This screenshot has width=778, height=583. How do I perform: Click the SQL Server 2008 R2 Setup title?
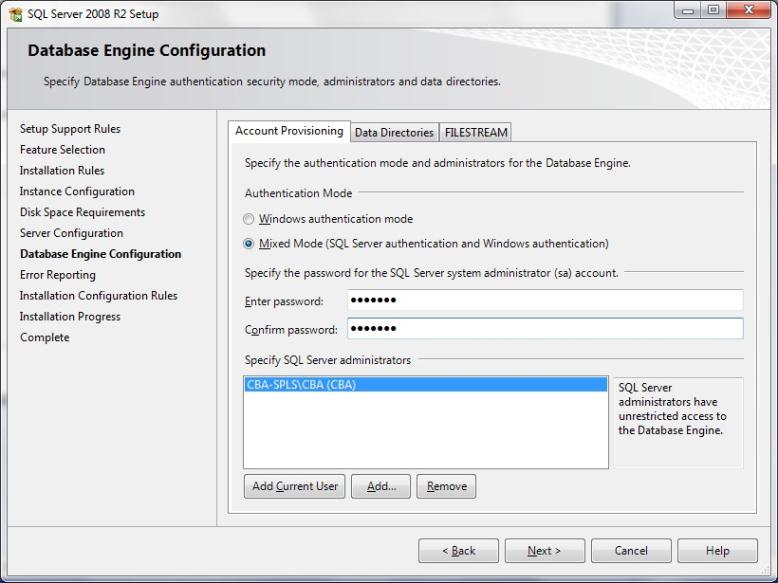click(93, 14)
